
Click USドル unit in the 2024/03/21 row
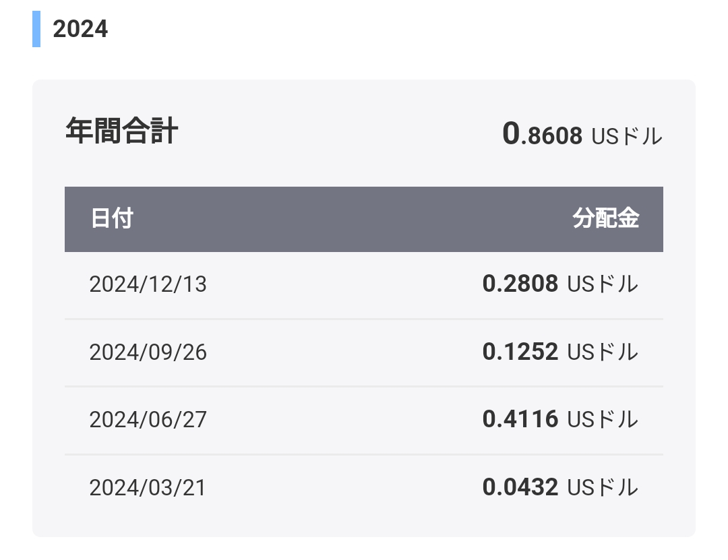click(603, 488)
